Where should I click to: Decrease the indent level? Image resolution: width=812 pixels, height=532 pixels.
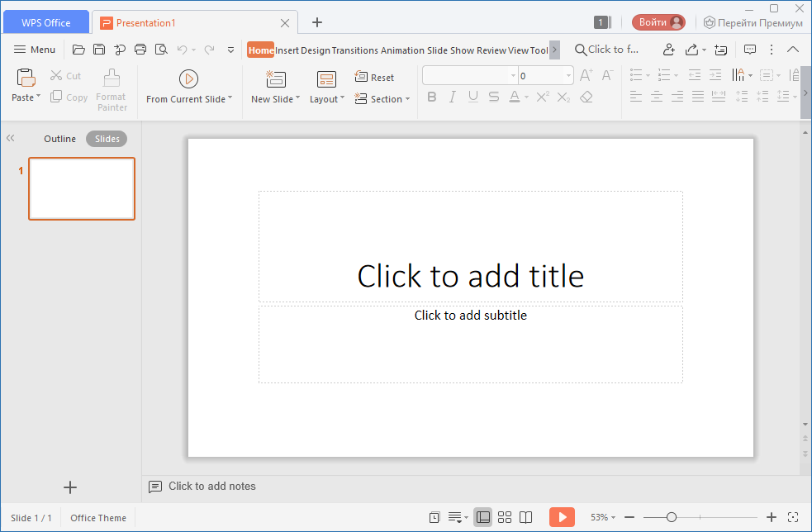[x=695, y=75]
